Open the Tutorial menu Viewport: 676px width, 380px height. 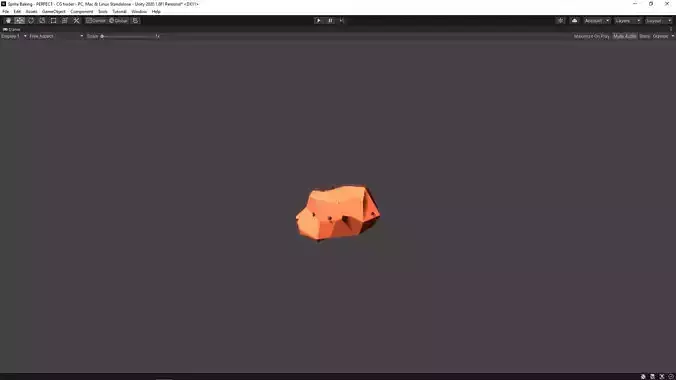pos(119,12)
